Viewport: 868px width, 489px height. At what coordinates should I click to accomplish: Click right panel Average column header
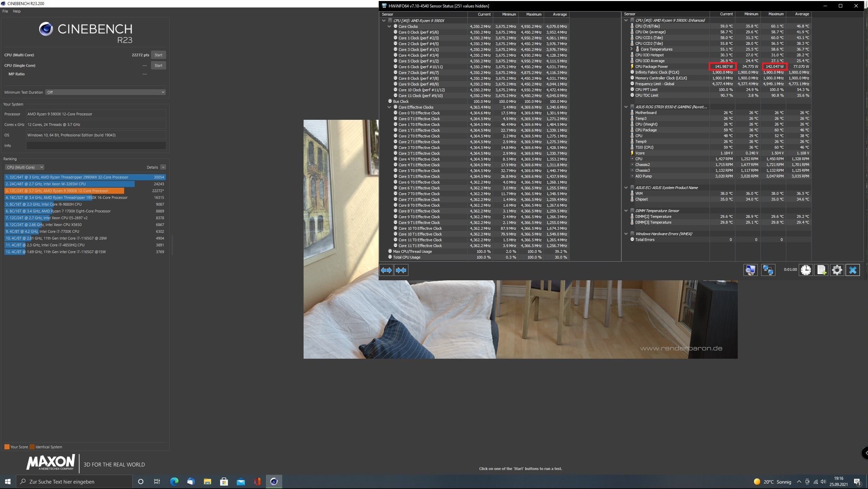pos(798,14)
